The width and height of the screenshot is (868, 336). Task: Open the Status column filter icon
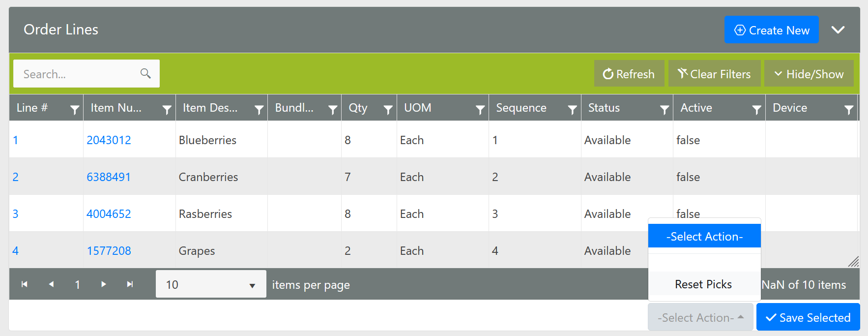(x=664, y=109)
